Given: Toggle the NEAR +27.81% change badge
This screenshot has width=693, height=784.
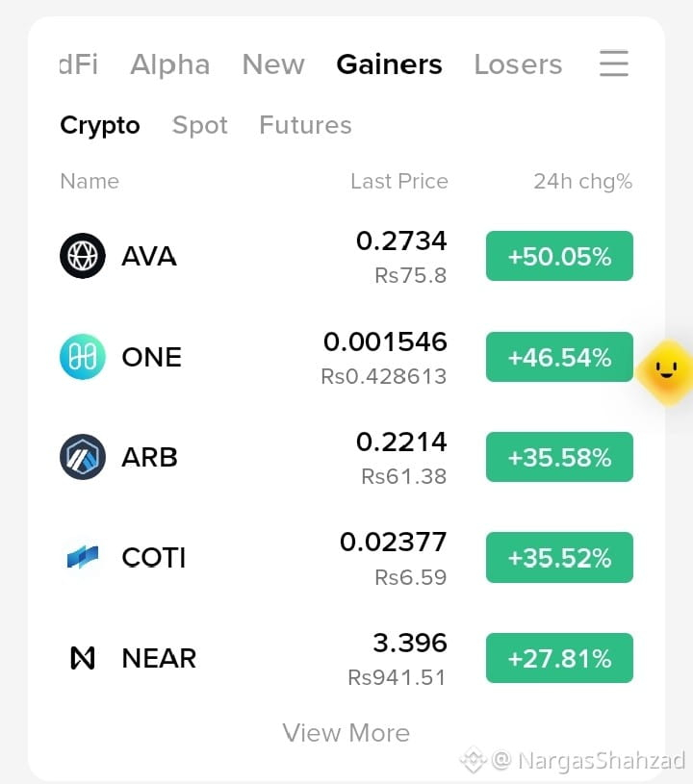Looking at the screenshot, I should [x=559, y=658].
